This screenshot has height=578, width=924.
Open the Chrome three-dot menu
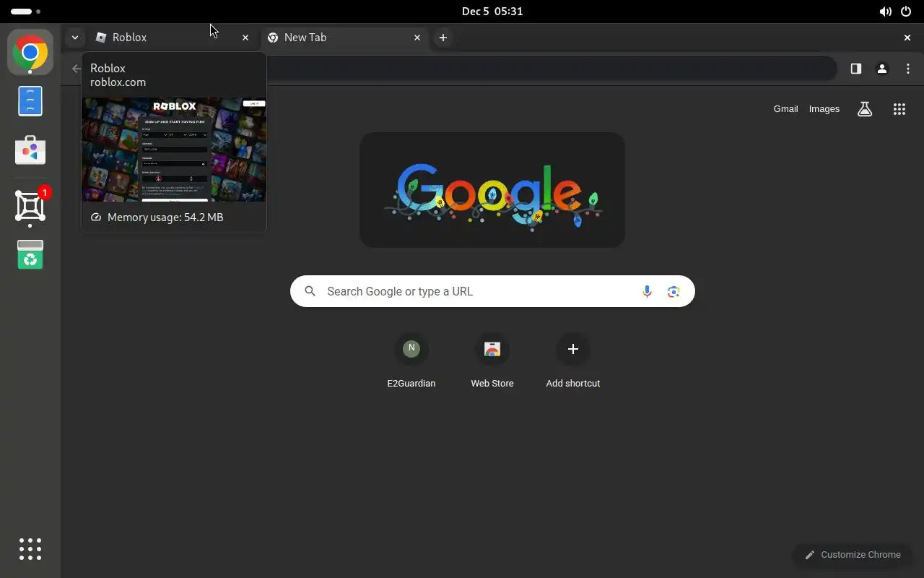tap(908, 69)
